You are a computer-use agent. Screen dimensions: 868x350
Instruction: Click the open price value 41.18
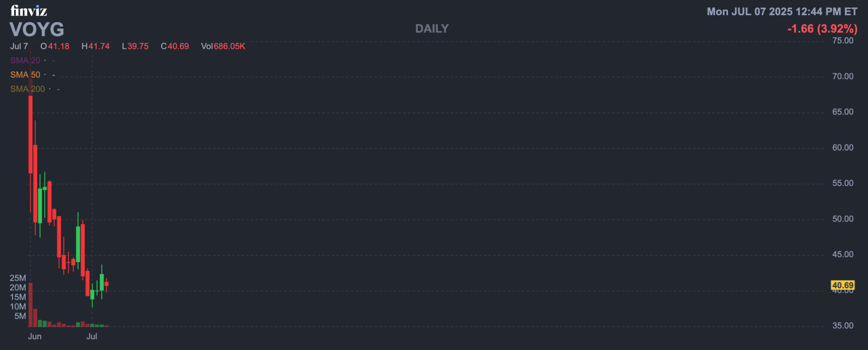59,47
